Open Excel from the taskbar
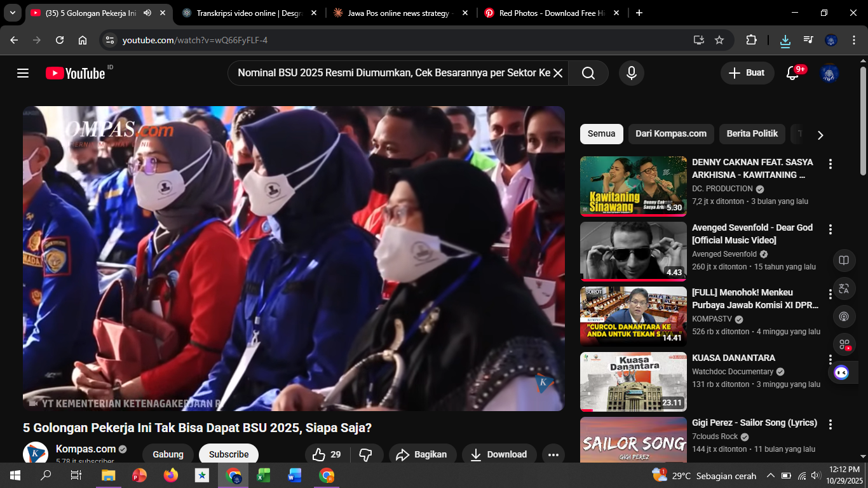Image resolution: width=868 pixels, height=488 pixels. coord(264,475)
